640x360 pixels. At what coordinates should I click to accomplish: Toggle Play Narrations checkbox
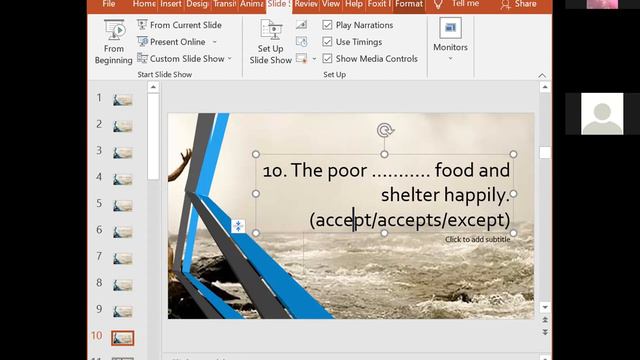point(327,25)
